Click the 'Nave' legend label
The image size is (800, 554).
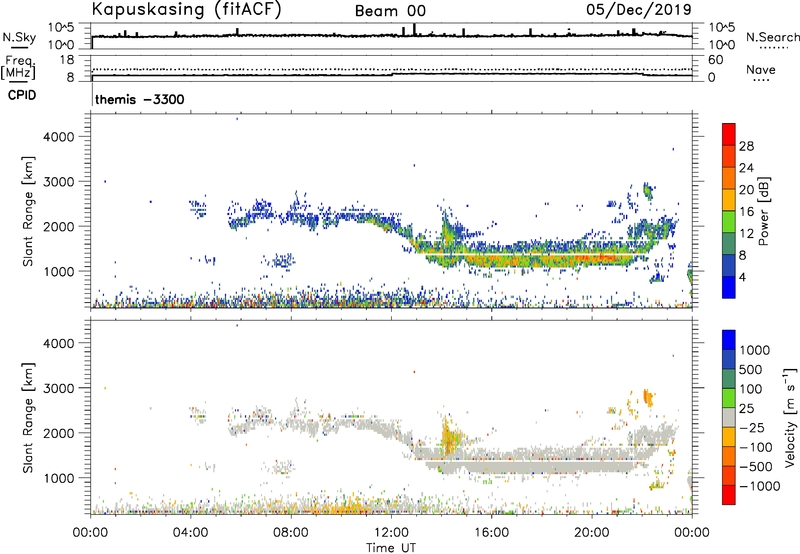click(x=760, y=70)
